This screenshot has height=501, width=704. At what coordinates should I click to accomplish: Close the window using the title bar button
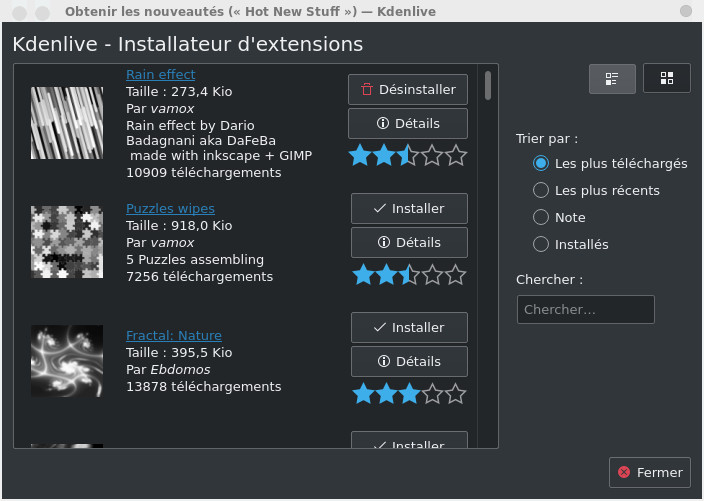(x=686, y=11)
